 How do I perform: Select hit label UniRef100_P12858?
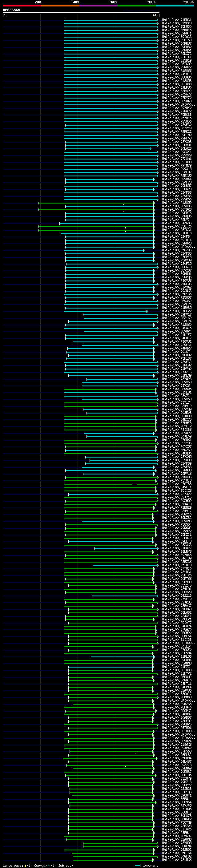tap(176, 81)
